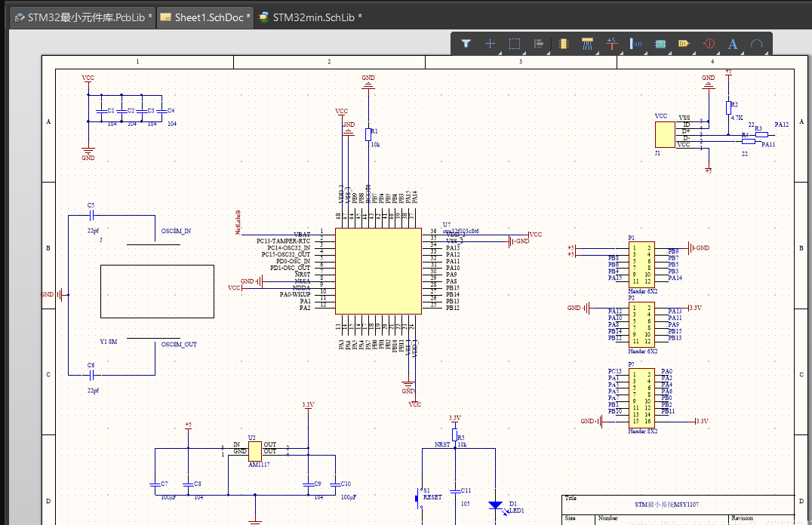Image resolution: width=812 pixels, height=525 pixels.
Task: Select the text string A tool
Action: pos(732,44)
